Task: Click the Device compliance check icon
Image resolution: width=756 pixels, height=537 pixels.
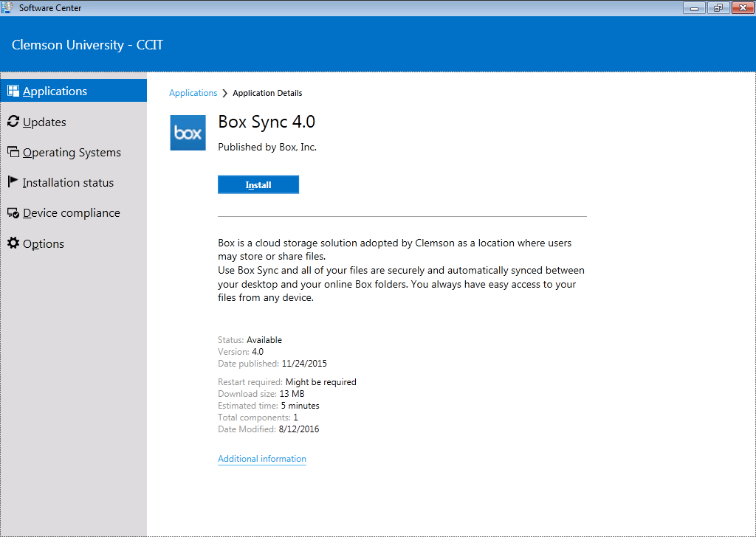Action: coord(13,213)
